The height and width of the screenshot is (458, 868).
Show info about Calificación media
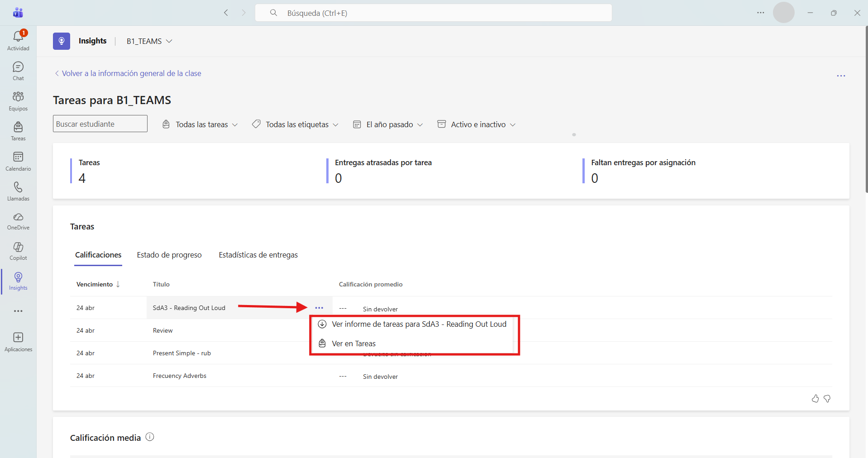(150, 437)
